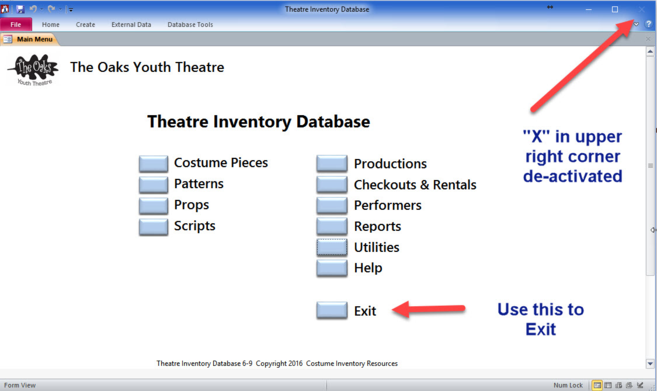Click the Redo arrow icon

(51, 9)
